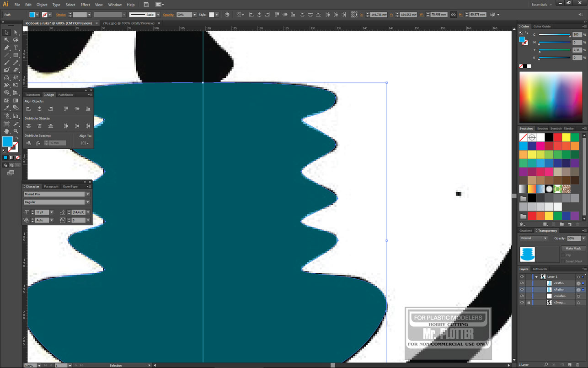The image size is (588, 368).
Task: Click Vertical Align Top in Align panel
Action: coord(66,109)
